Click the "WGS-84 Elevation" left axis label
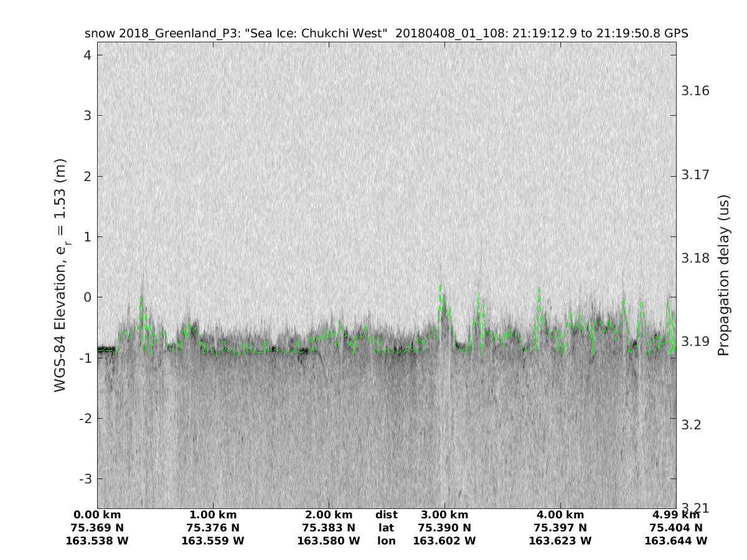747x560 pixels. 61,275
